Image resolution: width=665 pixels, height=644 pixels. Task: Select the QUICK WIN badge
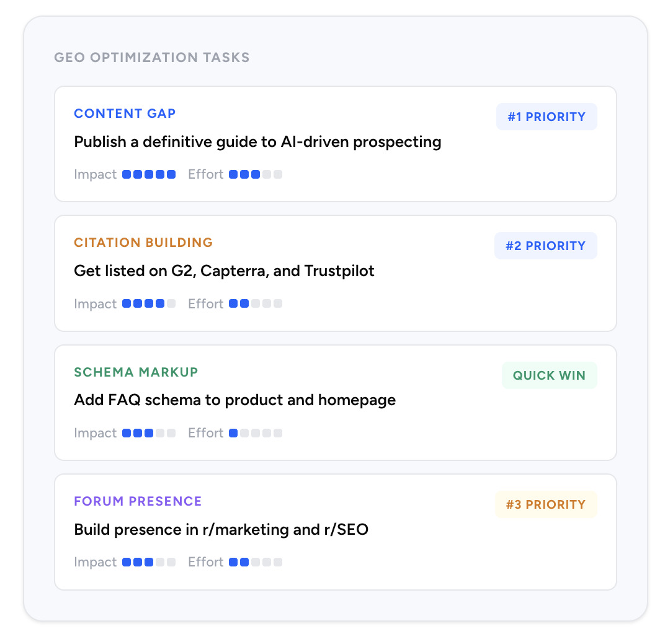pos(549,375)
